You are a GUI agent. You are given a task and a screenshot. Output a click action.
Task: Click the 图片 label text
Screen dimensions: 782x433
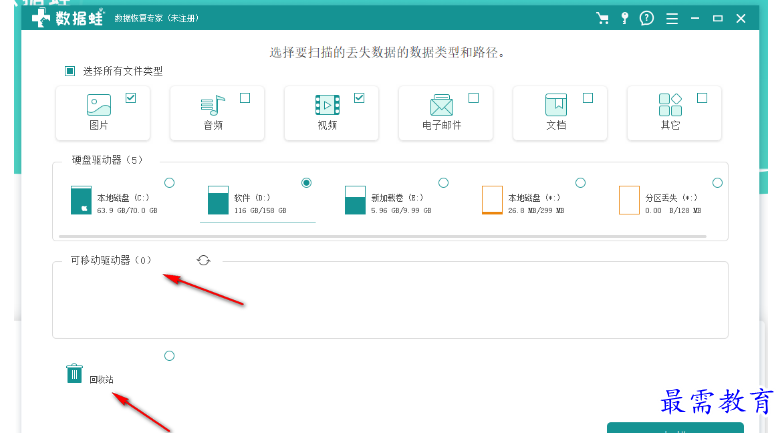point(99,125)
